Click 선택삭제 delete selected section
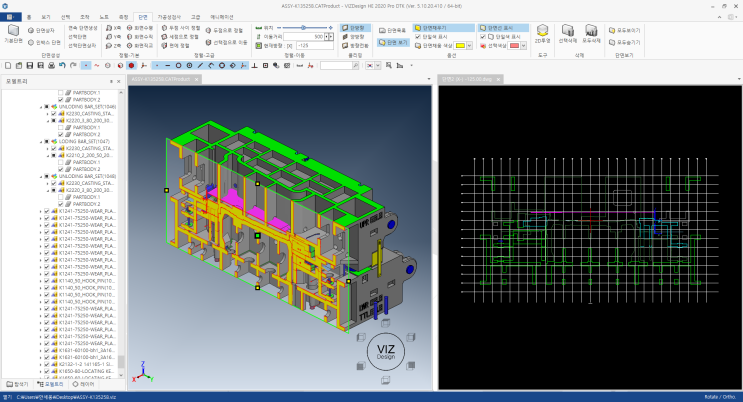The width and height of the screenshot is (743, 402). coord(567,34)
